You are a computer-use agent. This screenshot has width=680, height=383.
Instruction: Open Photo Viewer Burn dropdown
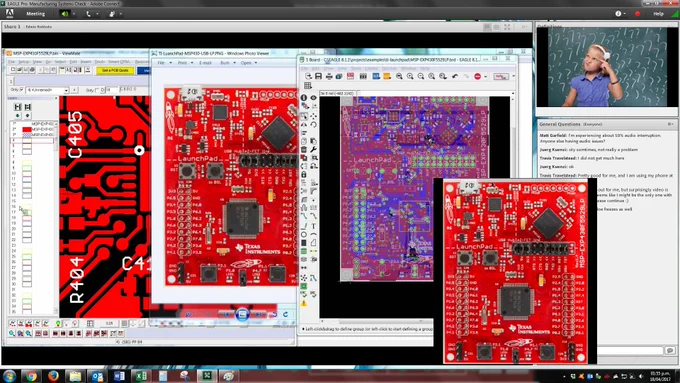227,63
